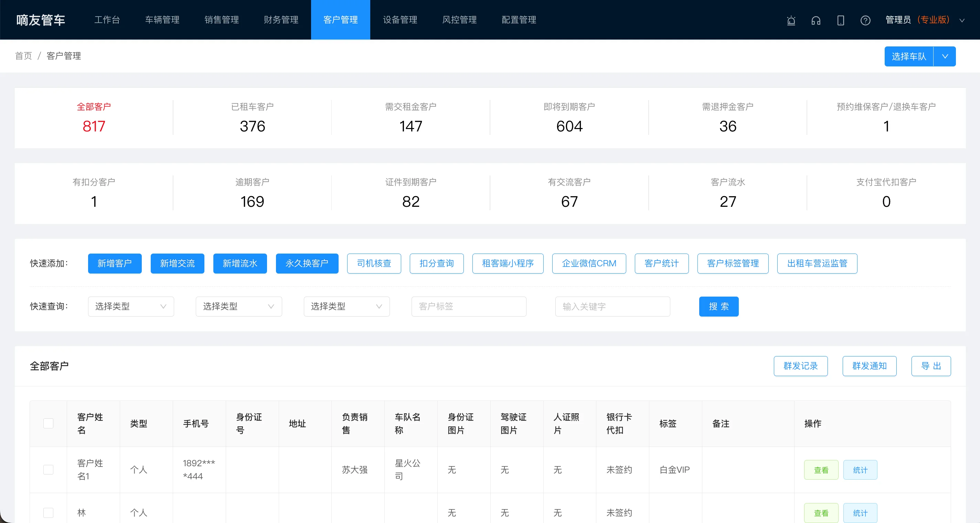Screen dimensions: 980x523
Task: Click 查看 for 客户姓名1 row
Action: pyautogui.click(x=821, y=470)
